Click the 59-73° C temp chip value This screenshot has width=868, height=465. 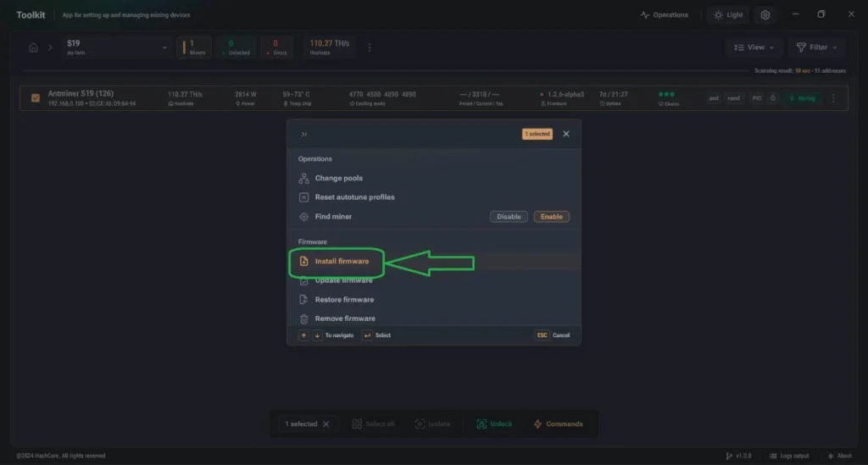pyautogui.click(x=296, y=95)
